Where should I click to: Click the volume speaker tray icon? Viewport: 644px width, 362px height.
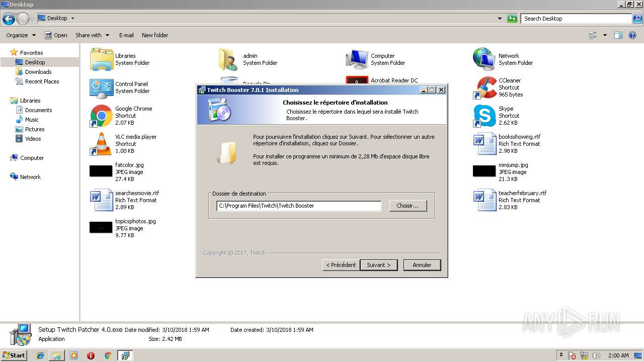click(x=596, y=355)
